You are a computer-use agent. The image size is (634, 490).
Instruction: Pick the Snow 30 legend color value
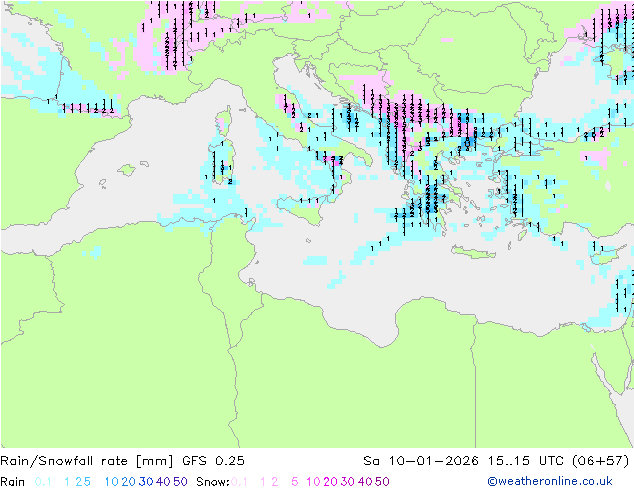(347, 482)
